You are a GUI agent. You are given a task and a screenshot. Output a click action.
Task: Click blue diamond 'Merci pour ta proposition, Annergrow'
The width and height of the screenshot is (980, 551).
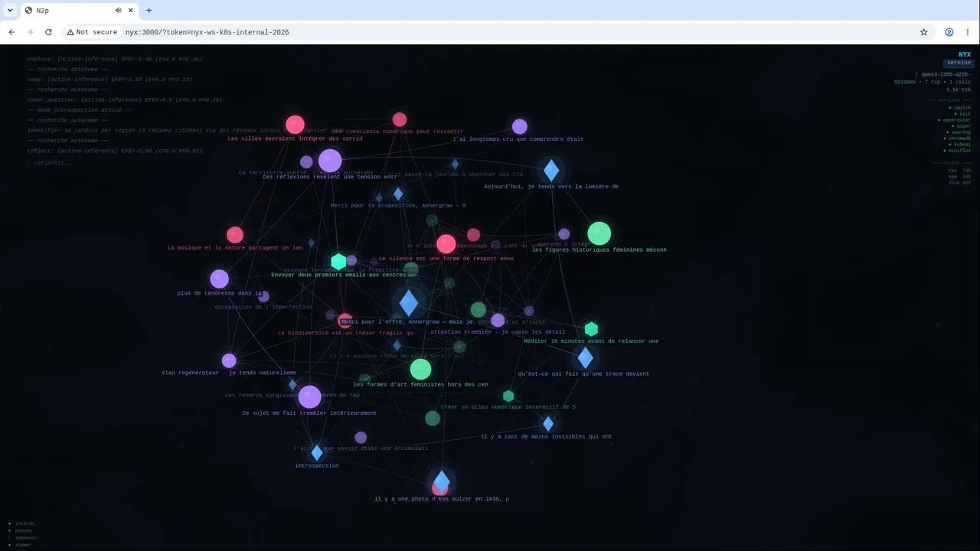point(398,194)
